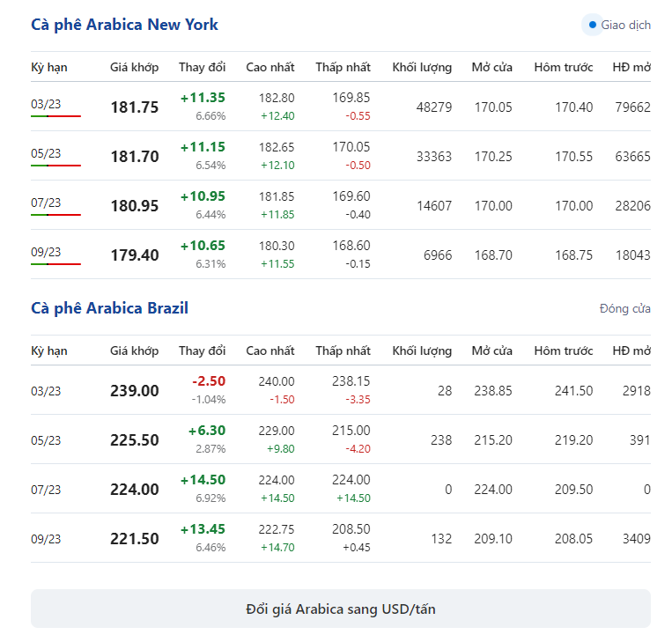The image size is (672, 642).
Task: Open the Cà phê Arabica New York heading
Action: coord(125,25)
